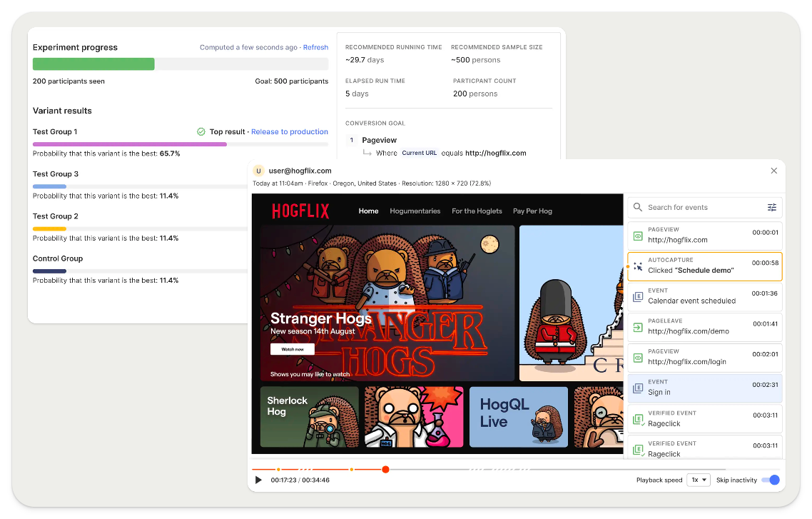
Task: Open the Hogumentaries nav tab
Action: click(415, 211)
